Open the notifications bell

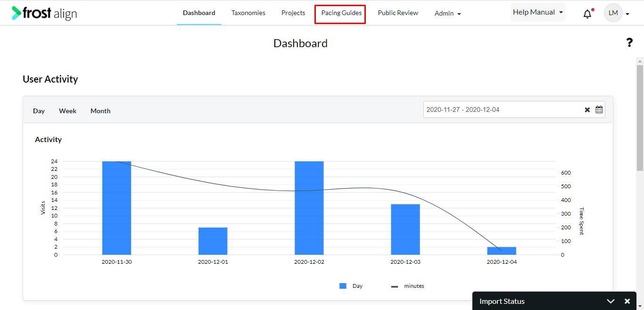coord(587,14)
